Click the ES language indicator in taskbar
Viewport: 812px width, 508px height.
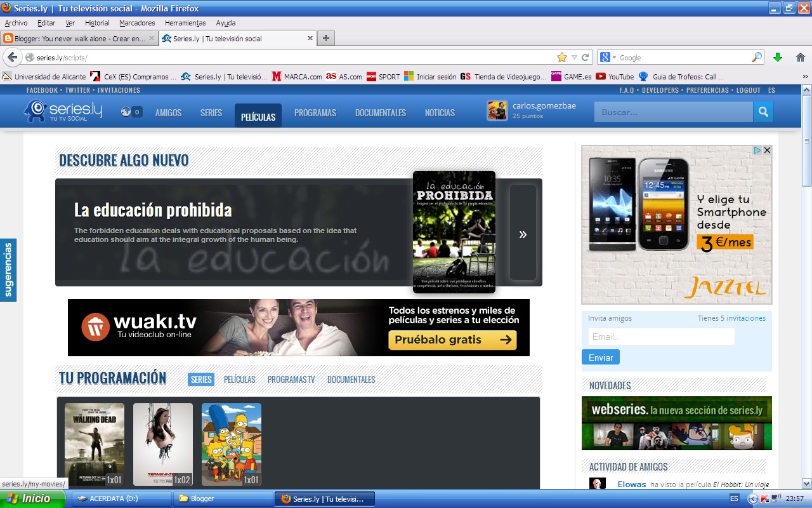[x=734, y=498]
